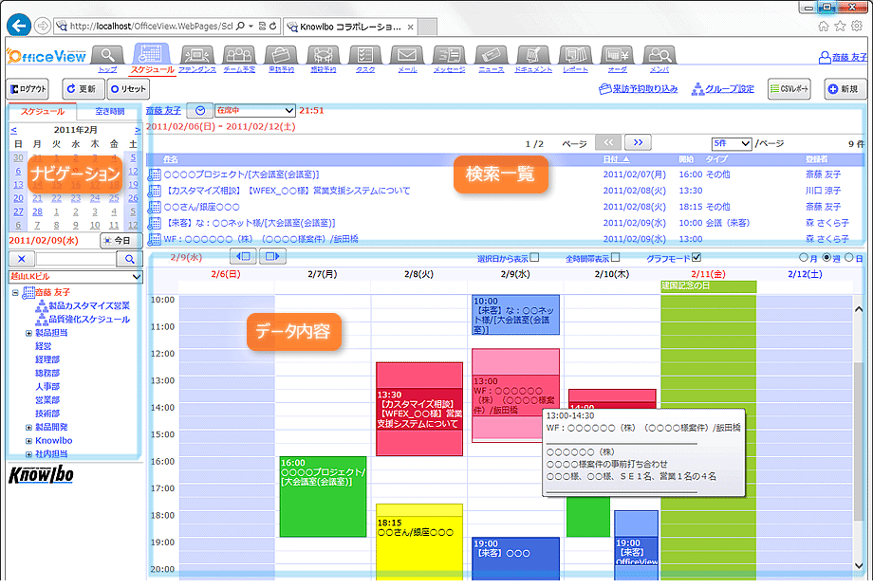873x588 pixels.
Task: Click the 新規 (New) button
Action: click(x=841, y=89)
